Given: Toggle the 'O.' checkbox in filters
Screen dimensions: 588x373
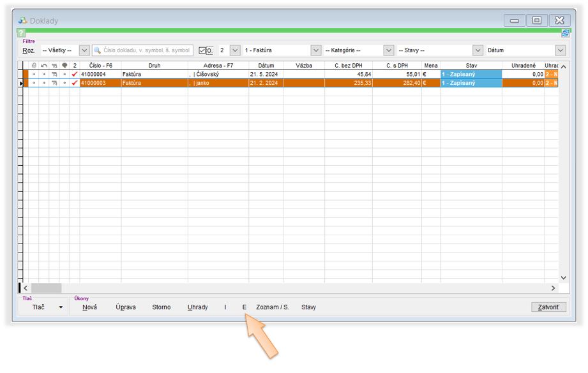Looking at the screenshot, I should (203, 50).
